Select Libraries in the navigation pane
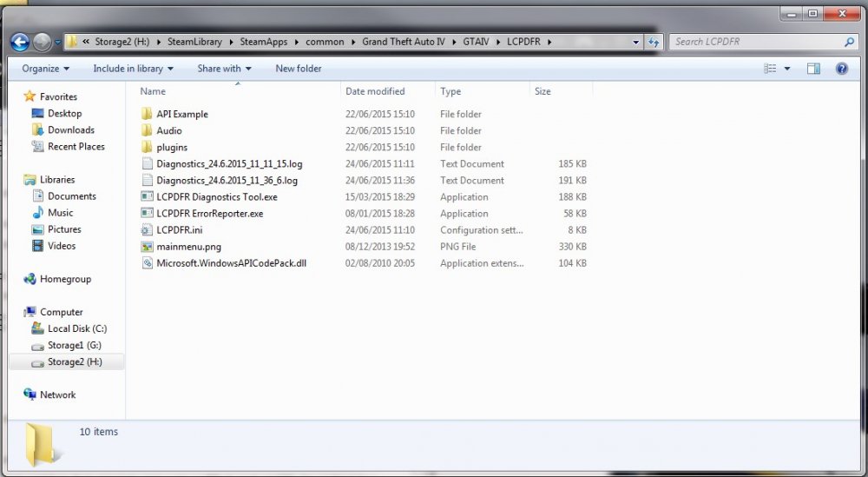The height and width of the screenshot is (477, 868). coord(57,180)
